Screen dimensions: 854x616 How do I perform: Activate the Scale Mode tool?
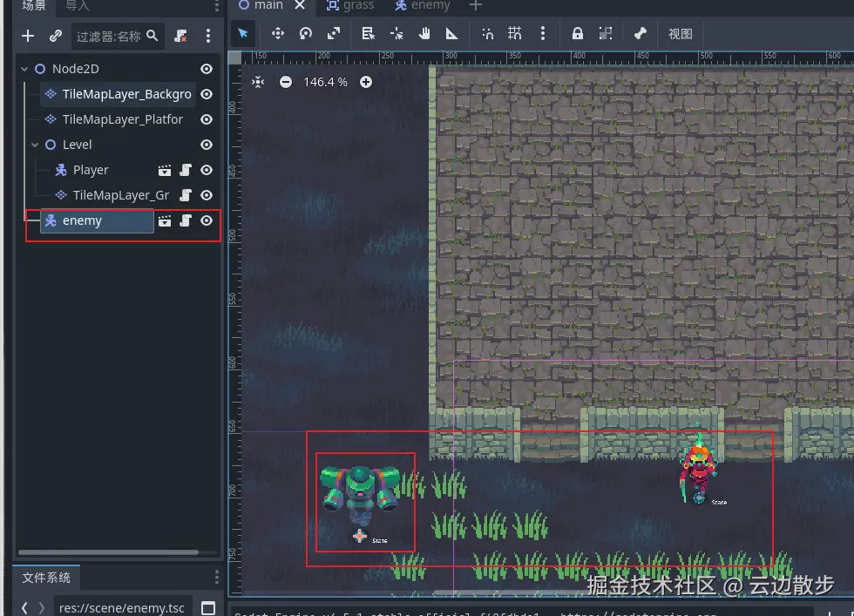point(334,34)
